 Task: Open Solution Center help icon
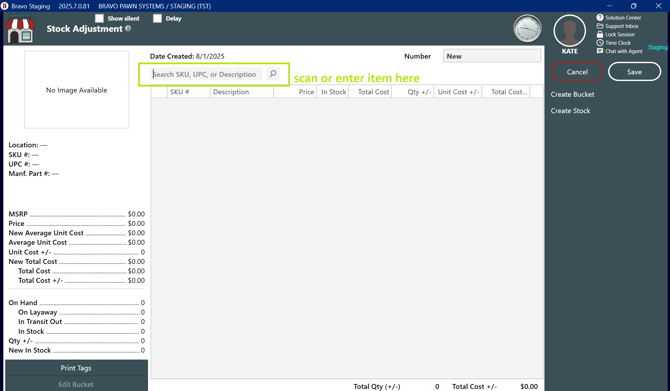click(x=600, y=18)
